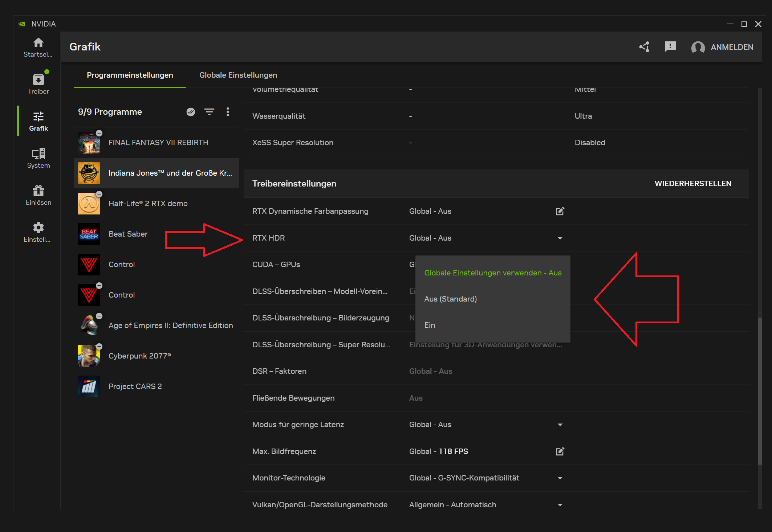Expand Modus für geringe Latenz dropdown

(x=560, y=425)
